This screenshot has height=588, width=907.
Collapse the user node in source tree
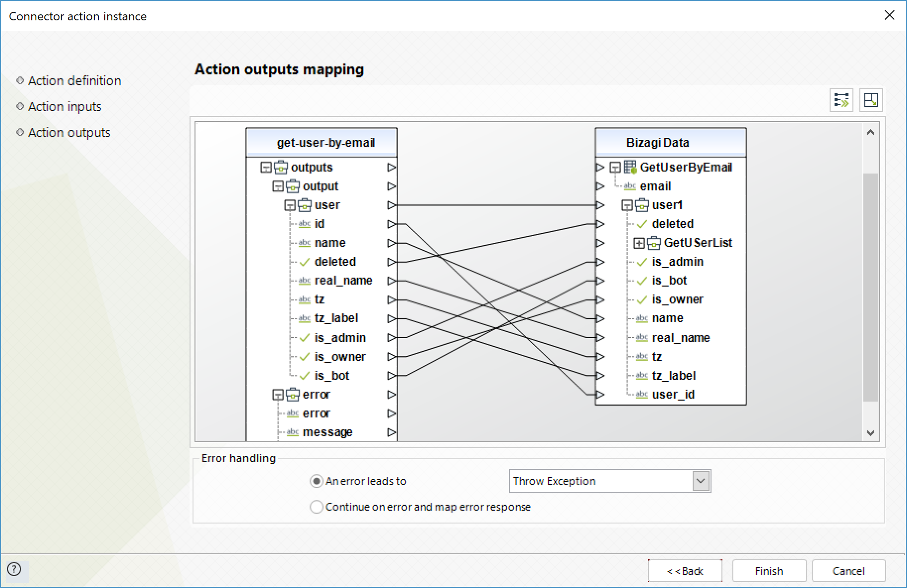pos(290,205)
